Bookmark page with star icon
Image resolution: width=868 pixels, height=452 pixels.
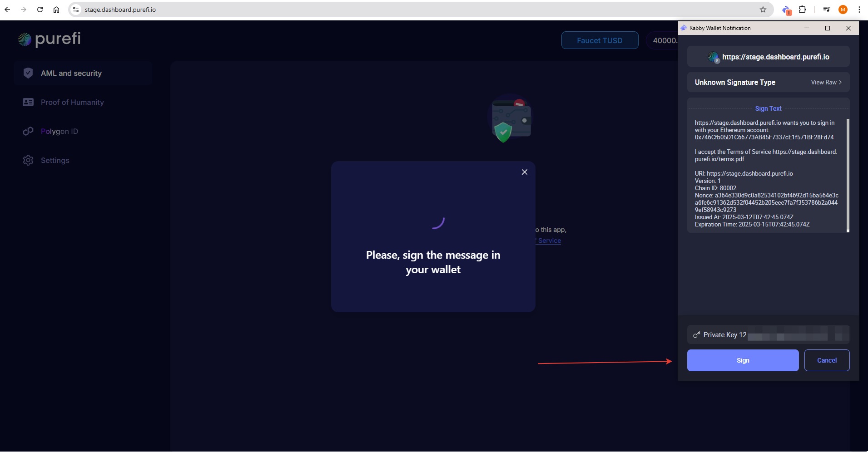coord(763,10)
